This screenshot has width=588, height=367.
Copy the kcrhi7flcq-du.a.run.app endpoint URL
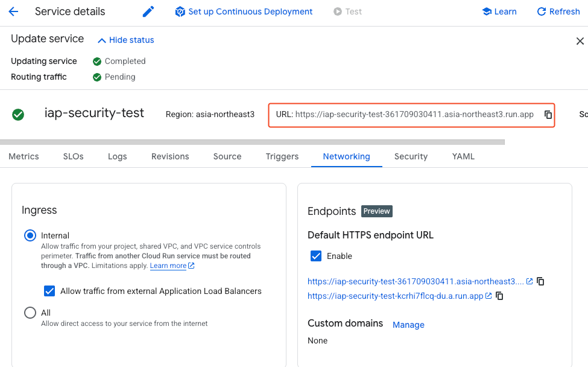[499, 296]
